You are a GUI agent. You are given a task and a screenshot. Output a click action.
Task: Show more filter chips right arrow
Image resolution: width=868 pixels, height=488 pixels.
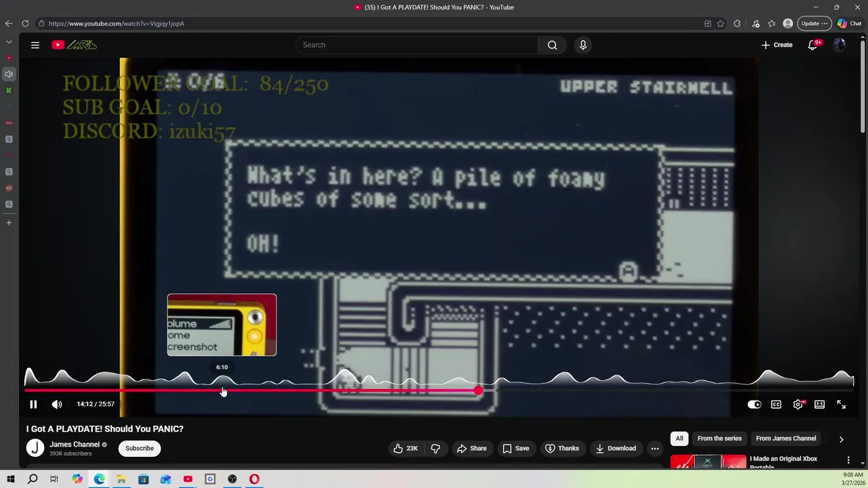tap(841, 439)
